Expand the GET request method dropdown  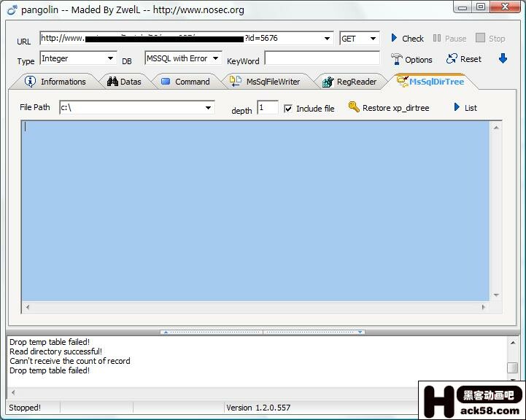(x=373, y=39)
